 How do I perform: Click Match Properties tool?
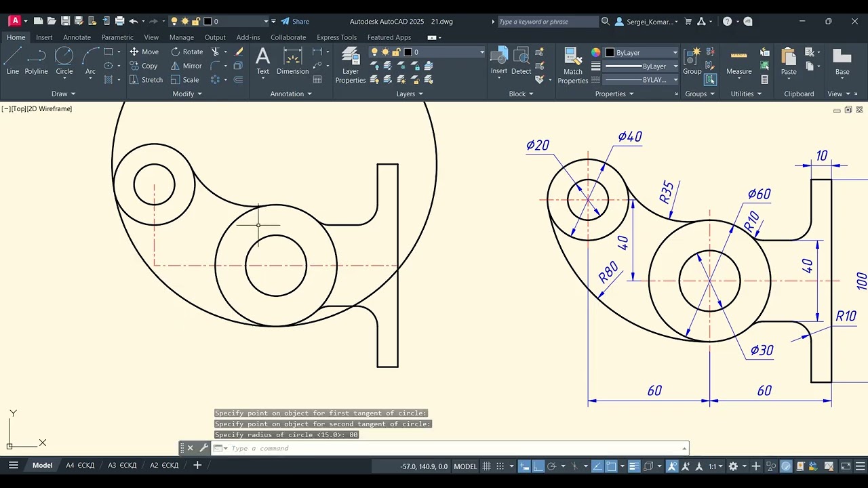pos(573,66)
